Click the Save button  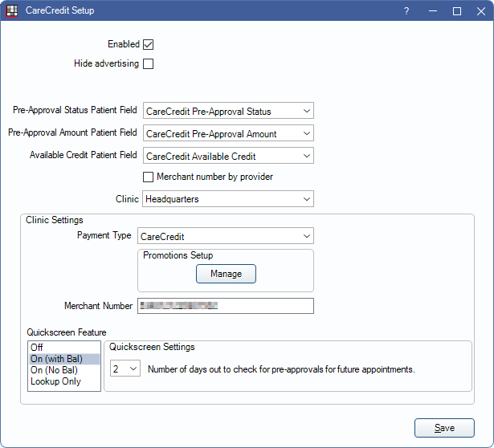(x=444, y=428)
